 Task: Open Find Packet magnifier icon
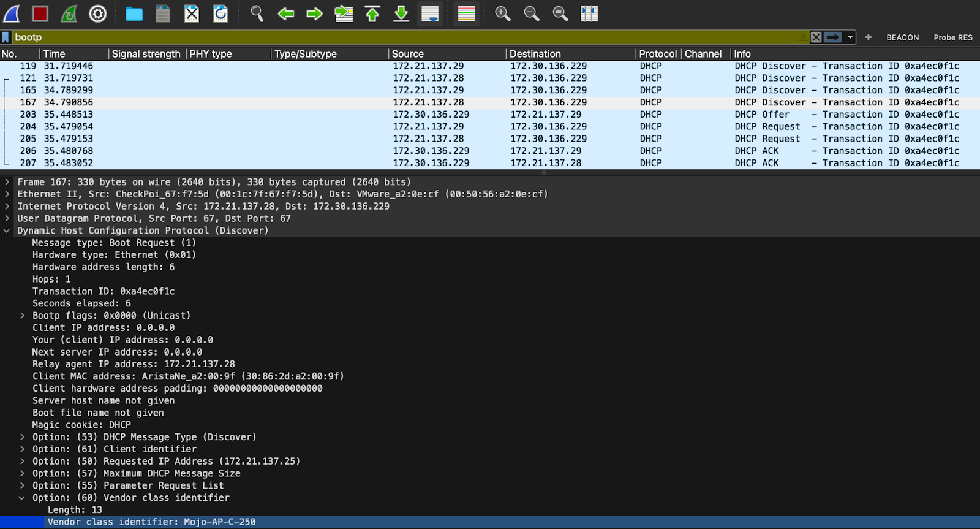pyautogui.click(x=257, y=13)
